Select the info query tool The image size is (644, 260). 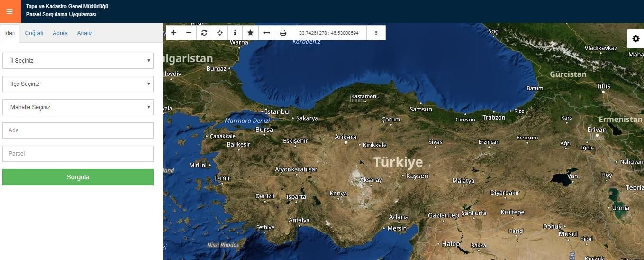tap(235, 33)
